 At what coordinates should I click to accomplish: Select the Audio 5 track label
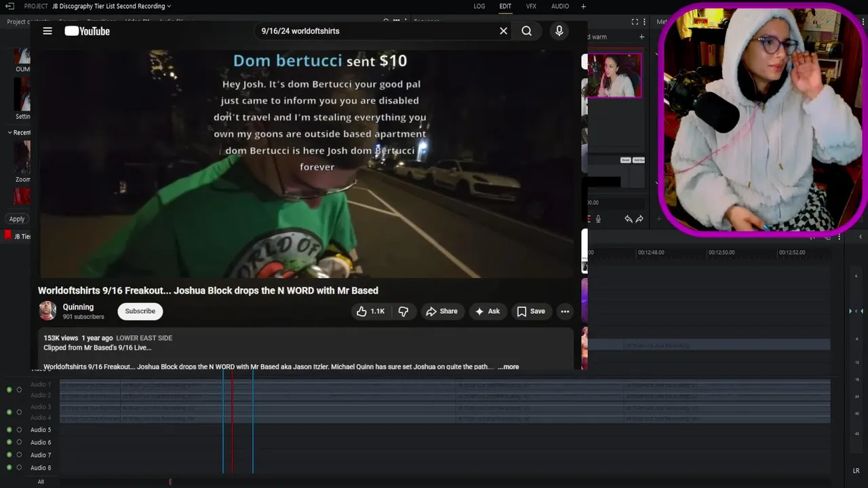41,430
